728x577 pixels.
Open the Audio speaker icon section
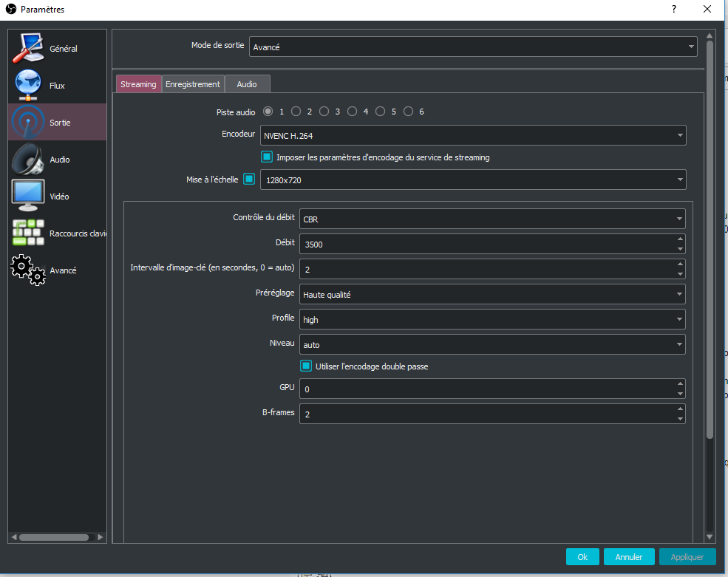28,160
